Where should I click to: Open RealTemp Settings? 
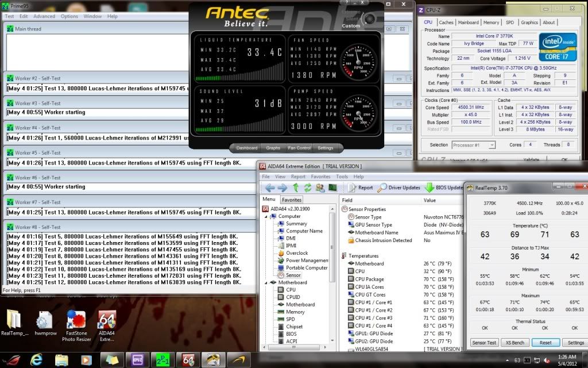pos(575,343)
